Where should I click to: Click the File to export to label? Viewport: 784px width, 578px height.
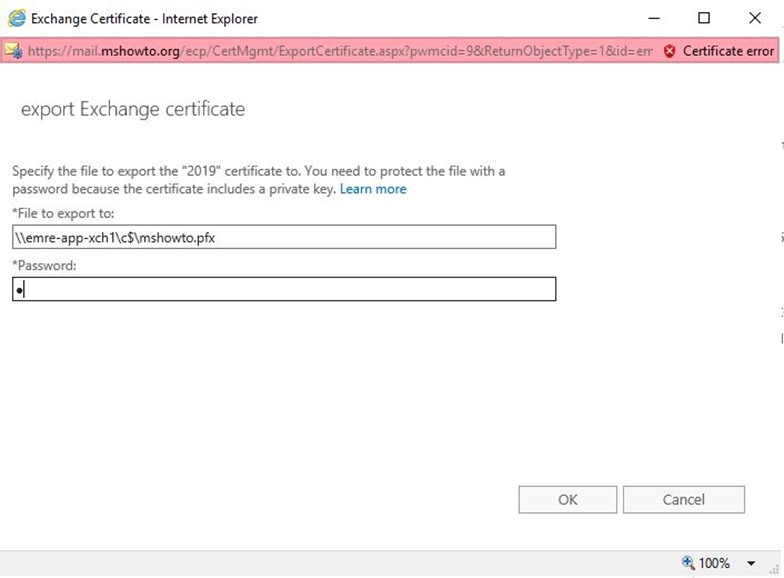click(64, 214)
